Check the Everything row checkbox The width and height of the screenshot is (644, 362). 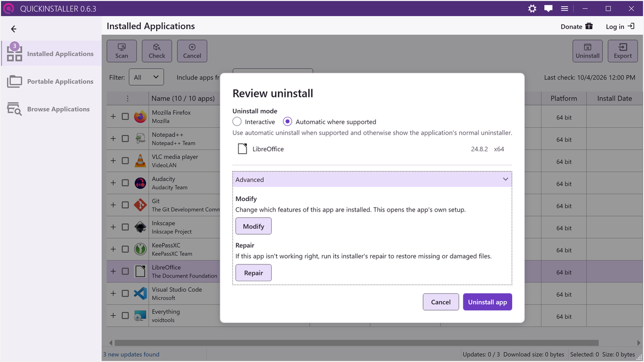click(x=125, y=316)
